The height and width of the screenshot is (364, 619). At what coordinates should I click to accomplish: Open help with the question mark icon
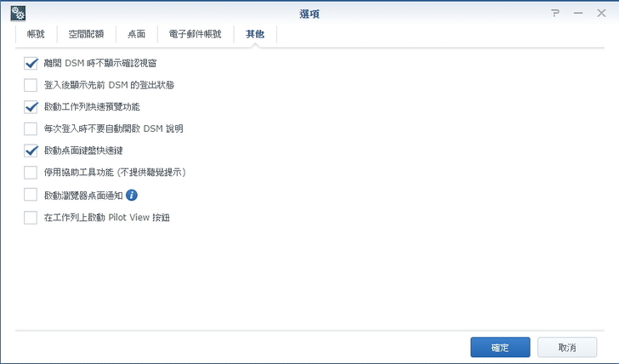(555, 13)
